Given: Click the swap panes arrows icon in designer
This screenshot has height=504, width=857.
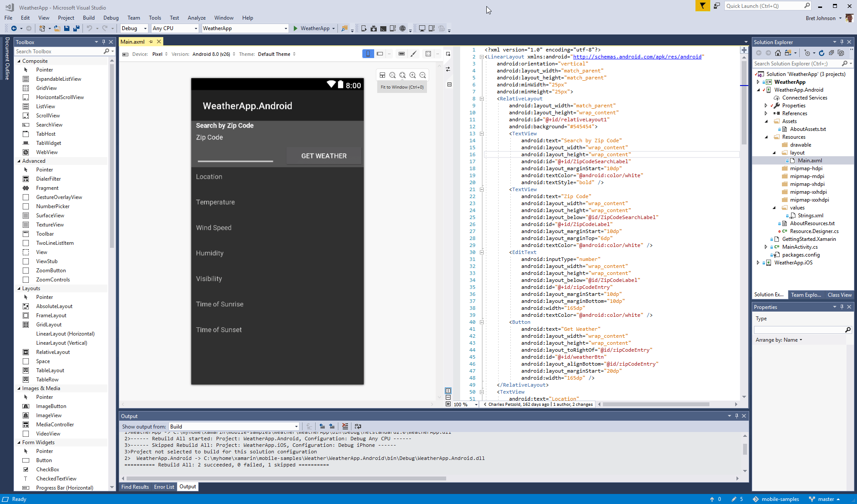Looking at the screenshot, I should coord(448,69).
